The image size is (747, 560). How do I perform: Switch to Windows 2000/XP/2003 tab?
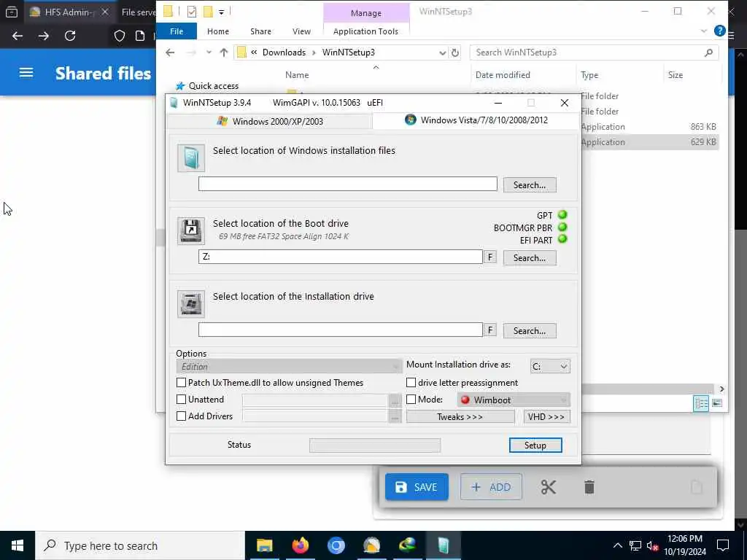coord(270,122)
